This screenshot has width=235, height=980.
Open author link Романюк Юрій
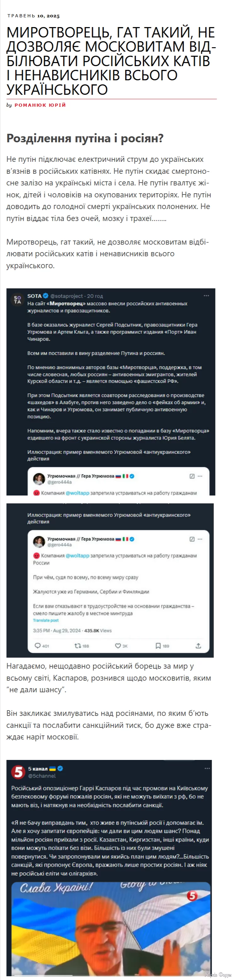(x=40, y=105)
